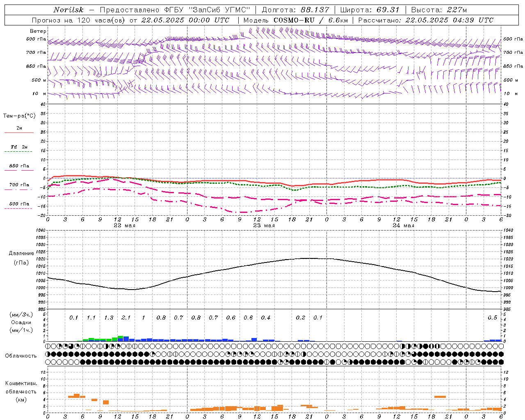
Task: Click the Широта: 69.31 latitude value
Action: coord(370,10)
